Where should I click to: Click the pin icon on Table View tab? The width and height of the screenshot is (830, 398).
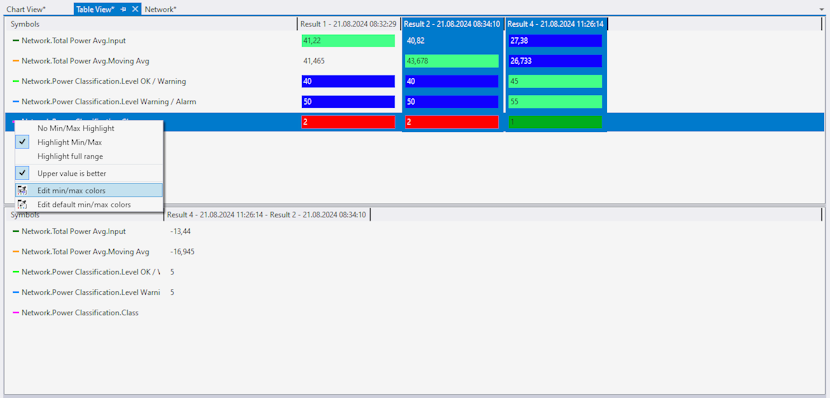pyautogui.click(x=123, y=9)
